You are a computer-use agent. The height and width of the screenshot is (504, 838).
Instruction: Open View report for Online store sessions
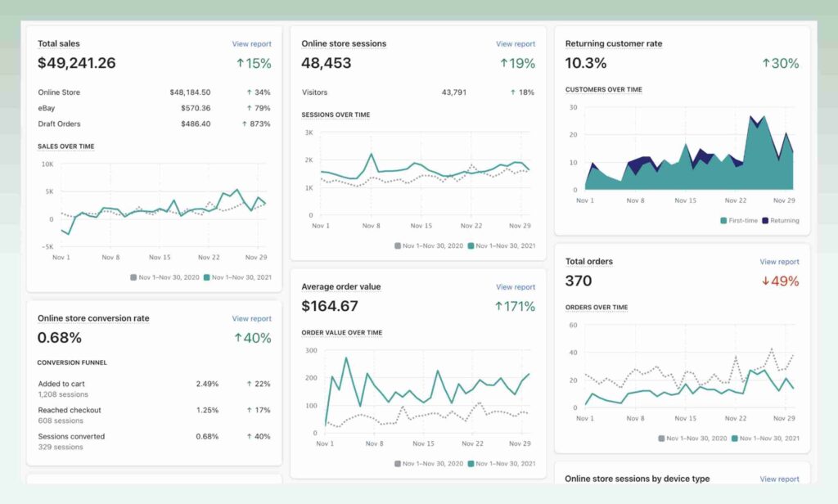click(516, 44)
